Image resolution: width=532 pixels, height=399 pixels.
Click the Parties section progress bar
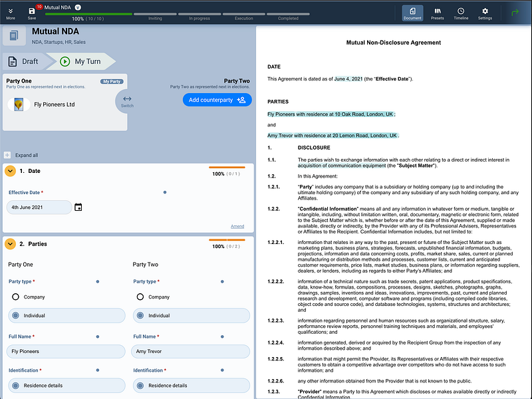click(x=227, y=240)
